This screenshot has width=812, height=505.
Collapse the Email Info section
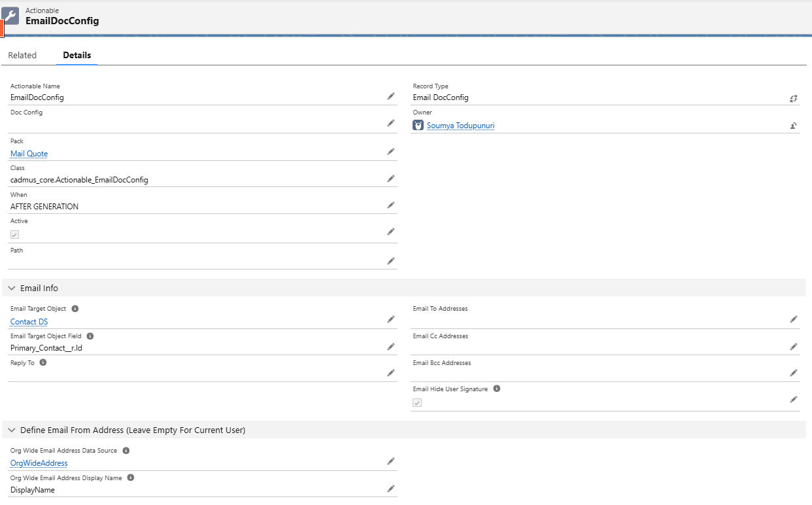pyautogui.click(x=12, y=288)
